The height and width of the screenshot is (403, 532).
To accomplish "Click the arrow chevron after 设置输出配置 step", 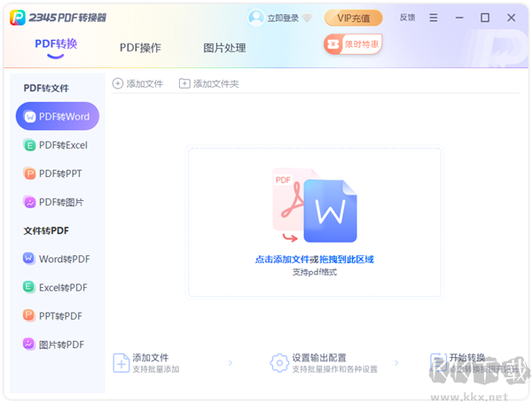I will point(395,363).
